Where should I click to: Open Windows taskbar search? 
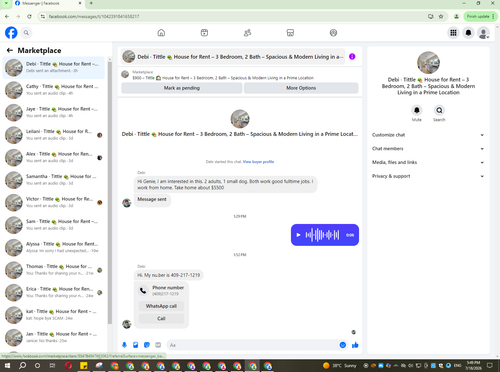click(x=22, y=366)
